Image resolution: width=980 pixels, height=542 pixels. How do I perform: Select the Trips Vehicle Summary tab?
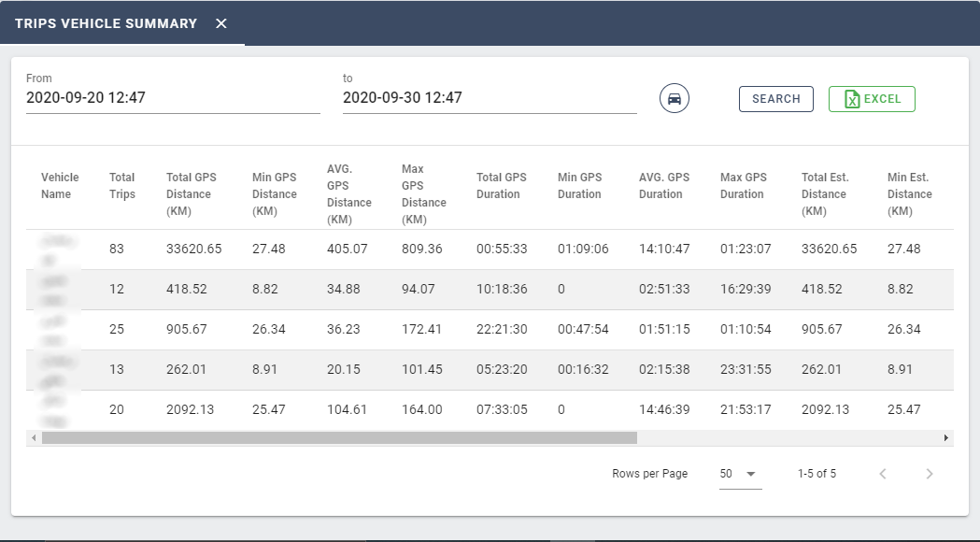(x=106, y=23)
